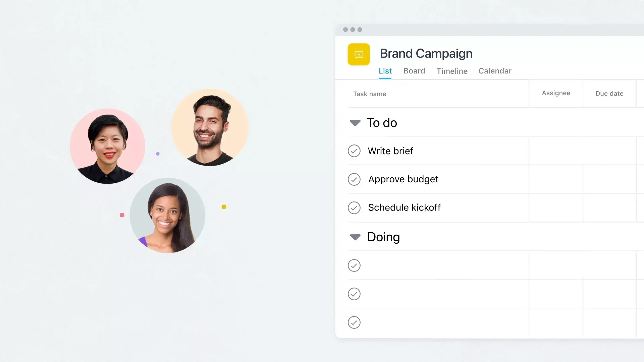This screenshot has width=644, height=362.
Task: Click the Approve budget task name
Action: (403, 179)
